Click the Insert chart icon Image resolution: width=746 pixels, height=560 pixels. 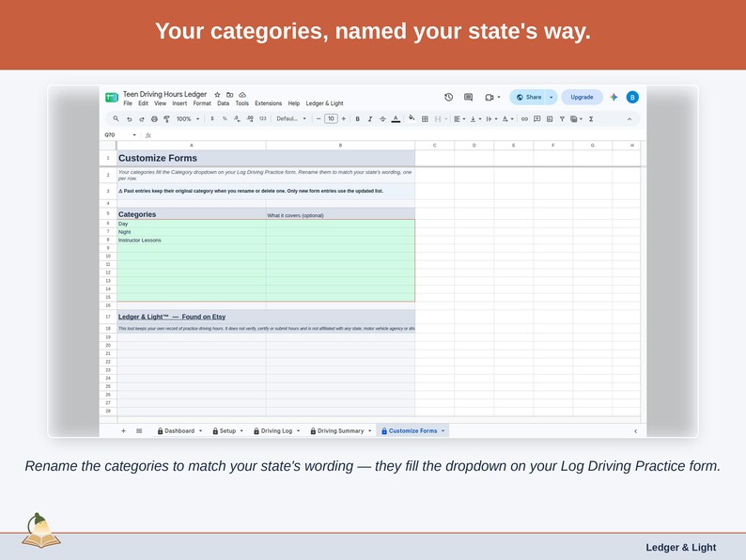point(550,119)
